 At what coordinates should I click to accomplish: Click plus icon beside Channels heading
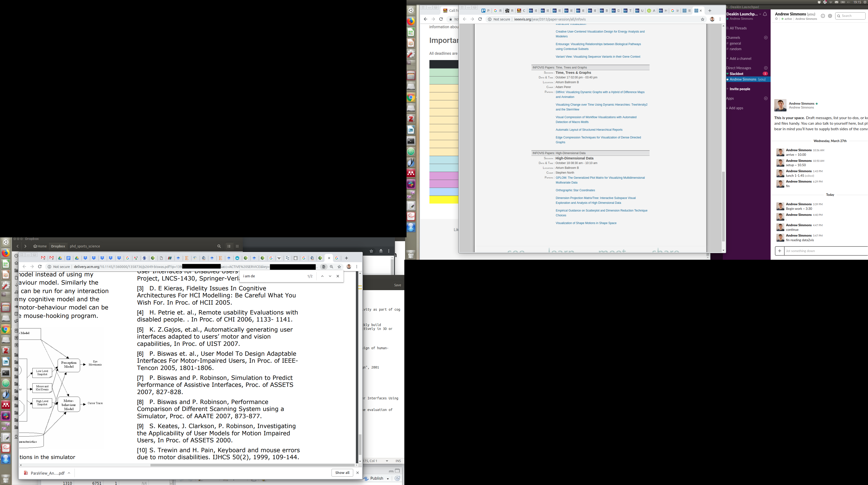pos(766,37)
